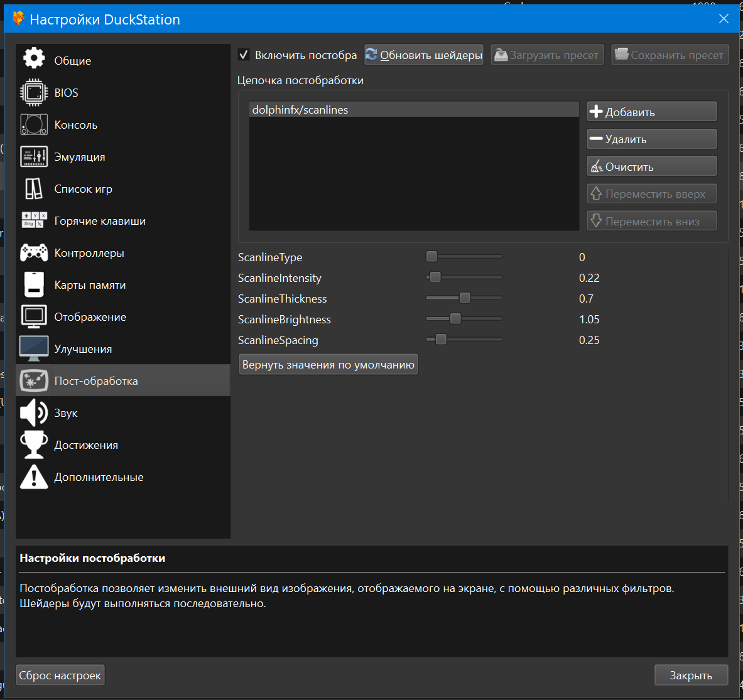Click the broom icon on Очистить

click(x=597, y=166)
